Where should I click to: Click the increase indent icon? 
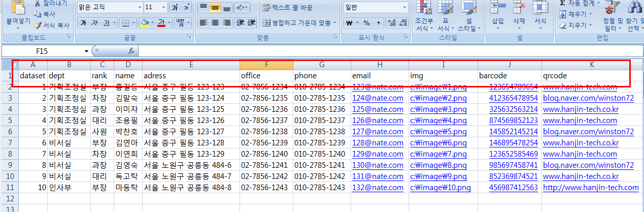[x=251, y=23]
